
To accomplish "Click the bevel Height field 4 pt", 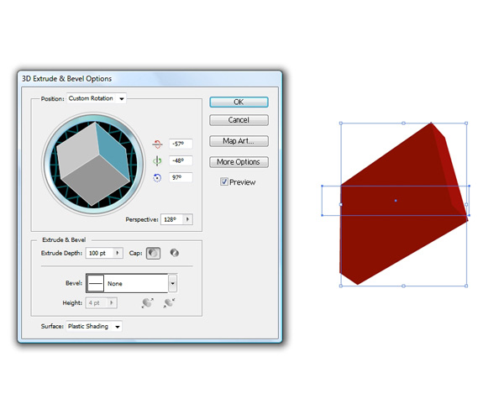I will click(97, 303).
